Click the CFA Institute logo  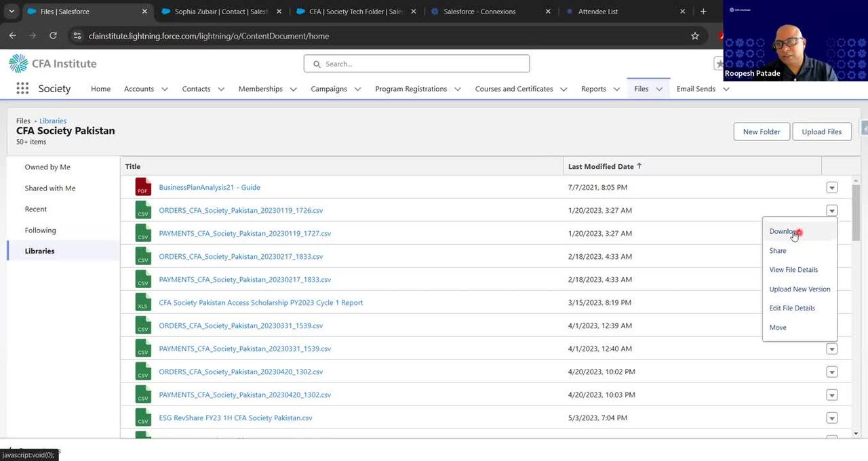pyautogui.click(x=53, y=64)
